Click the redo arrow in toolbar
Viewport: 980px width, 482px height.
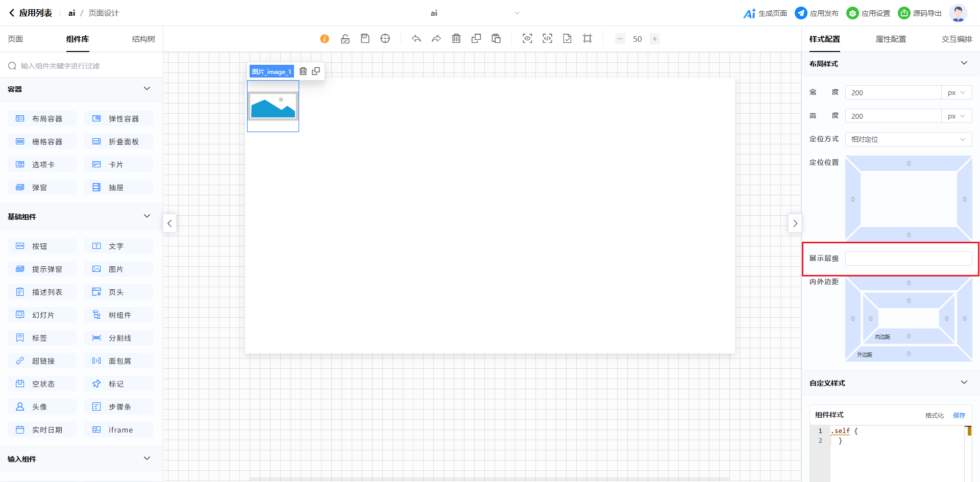[x=436, y=39]
